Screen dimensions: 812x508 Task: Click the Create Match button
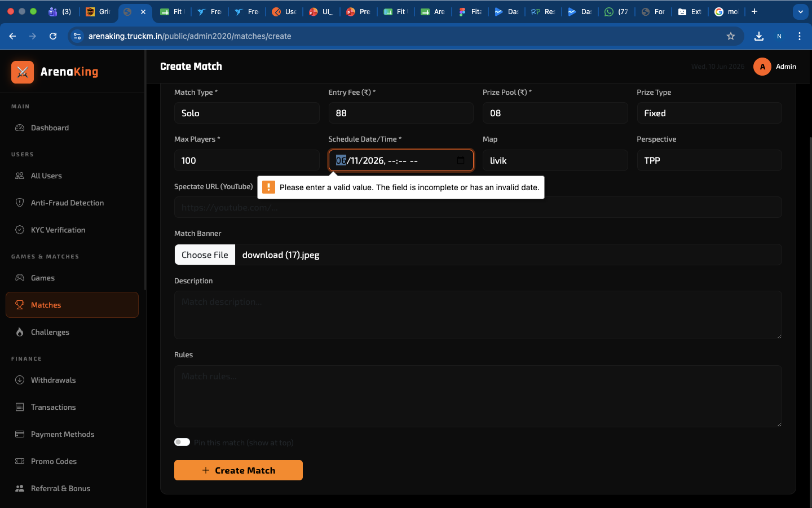point(239,470)
